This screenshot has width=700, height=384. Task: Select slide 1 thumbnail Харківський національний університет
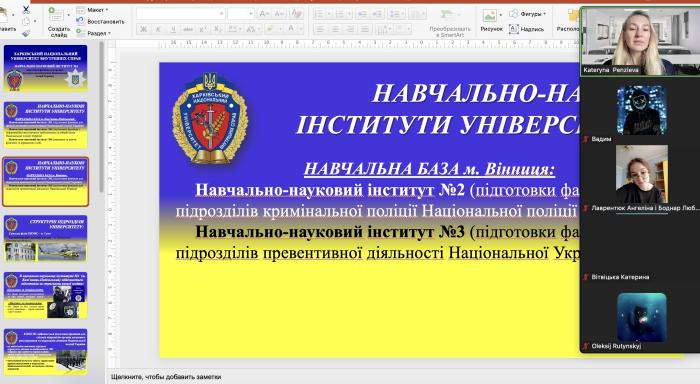click(x=46, y=68)
